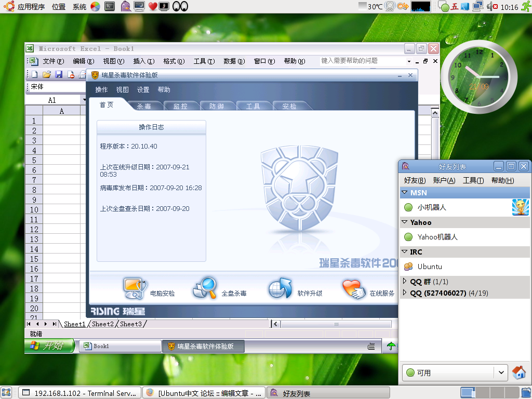This screenshot has height=399, width=532.
Task: Open the 安检 tab in Rising
Action: tap(289, 106)
